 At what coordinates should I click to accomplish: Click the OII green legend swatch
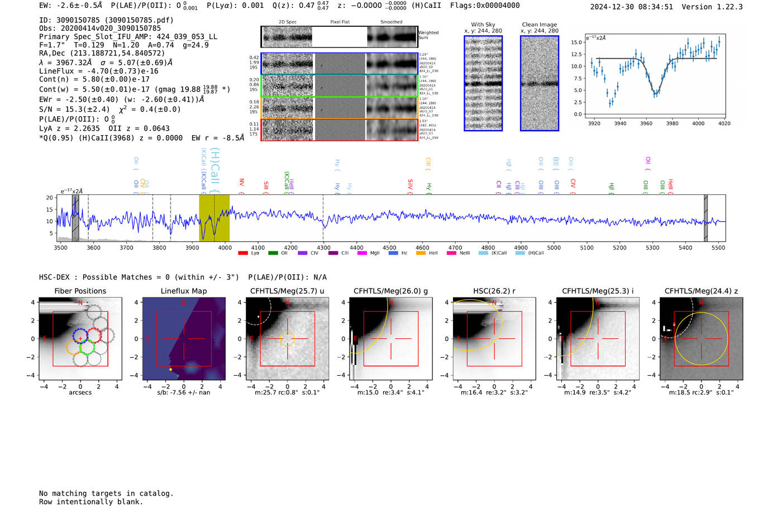coord(273,253)
